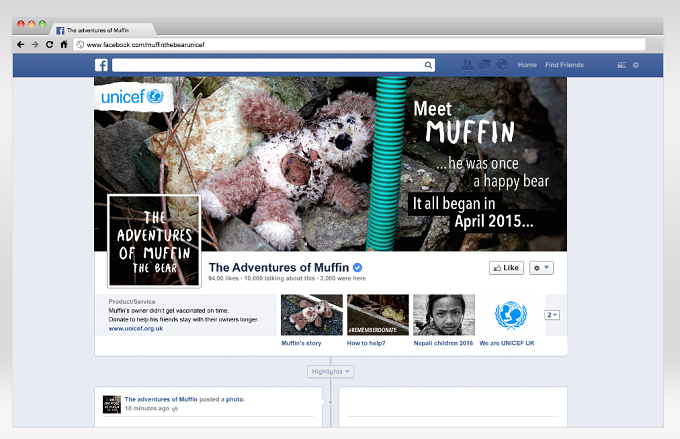The height and width of the screenshot is (439, 680).
Task: Open friend requests icon in header
Action: [x=467, y=65]
